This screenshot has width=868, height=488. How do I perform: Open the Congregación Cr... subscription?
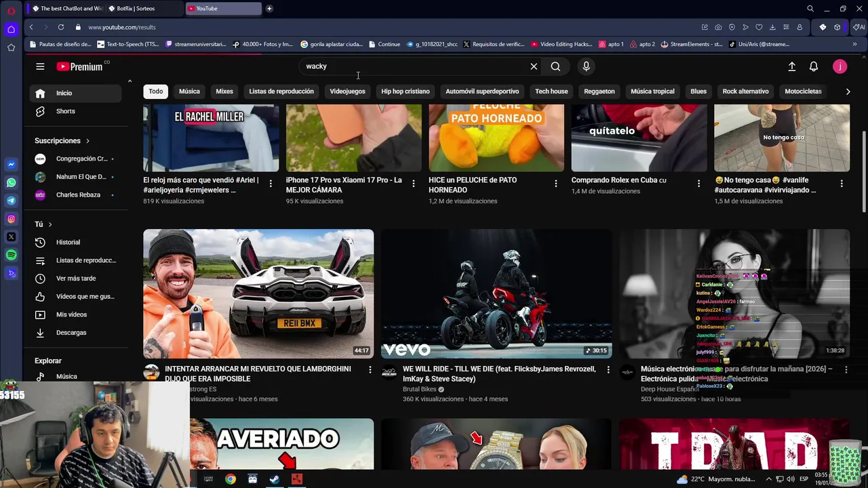pyautogui.click(x=74, y=159)
